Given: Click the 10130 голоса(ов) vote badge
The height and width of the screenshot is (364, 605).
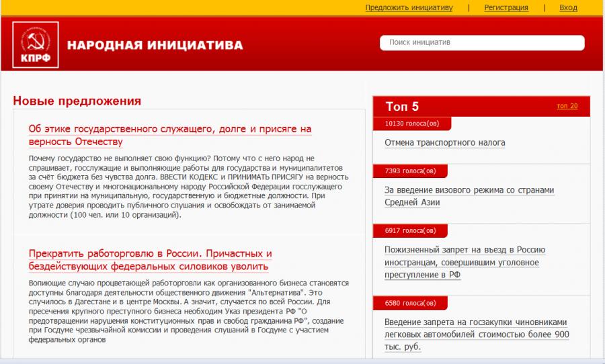Looking at the screenshot, I should coord(411,124).
